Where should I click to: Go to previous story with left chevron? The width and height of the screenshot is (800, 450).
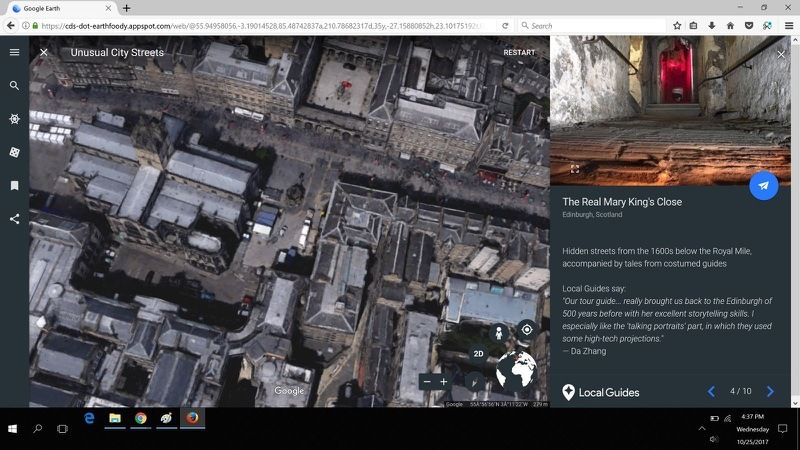(x=711, y=392)
